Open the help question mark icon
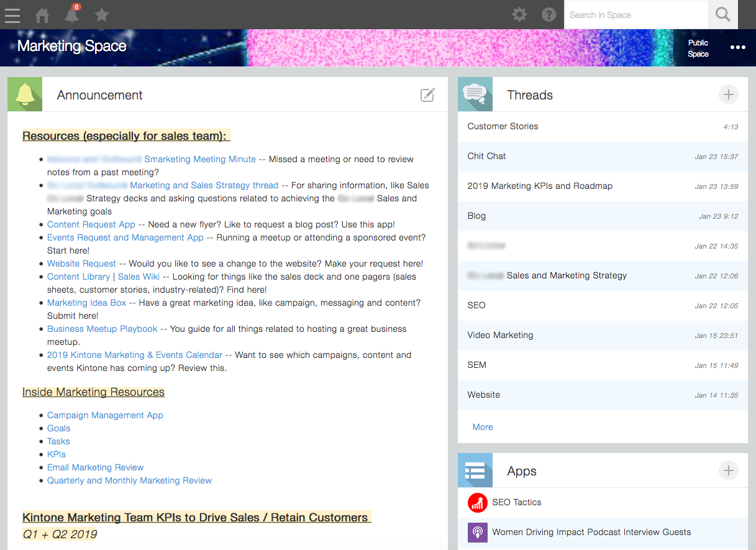This screenshot has width=756, height=550. [549, 14]
